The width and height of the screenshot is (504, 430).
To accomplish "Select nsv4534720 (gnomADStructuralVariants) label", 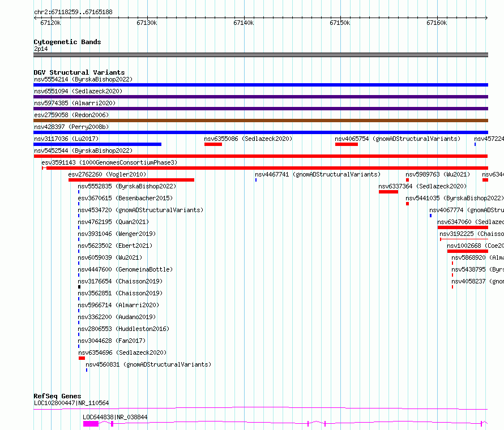I will tap(140, 210).
